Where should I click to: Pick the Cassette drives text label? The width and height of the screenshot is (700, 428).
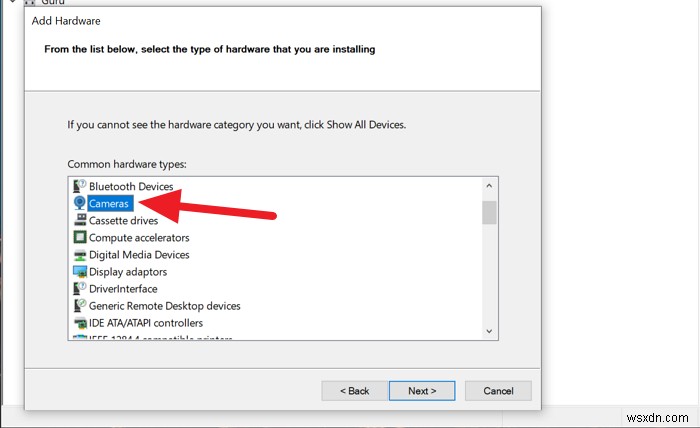123,220
